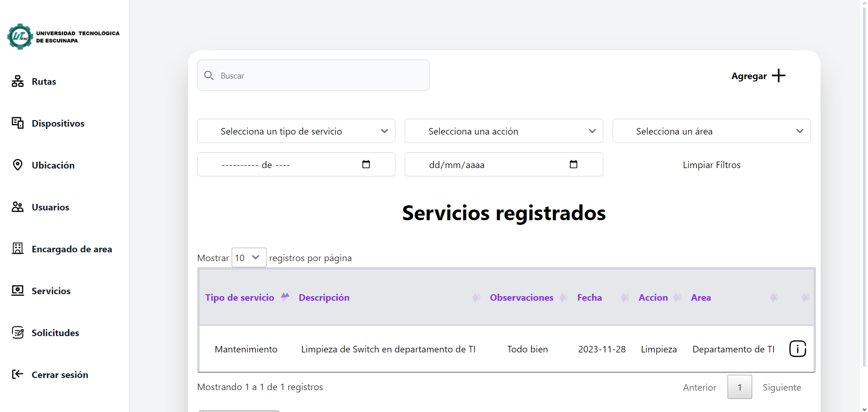Click the Cerrar sesión logout icon
This screenshot has height=412, width=868.
click(x=18, y=374)
